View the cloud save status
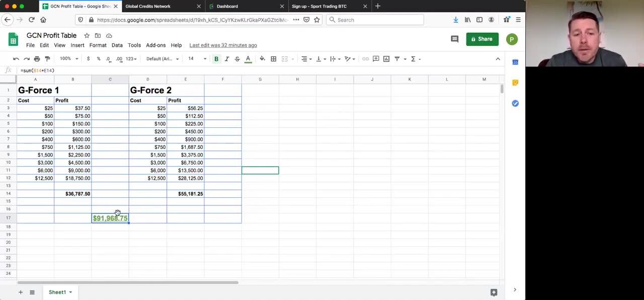644x300 pixels. pyautogui.click(x=109, y=36)
